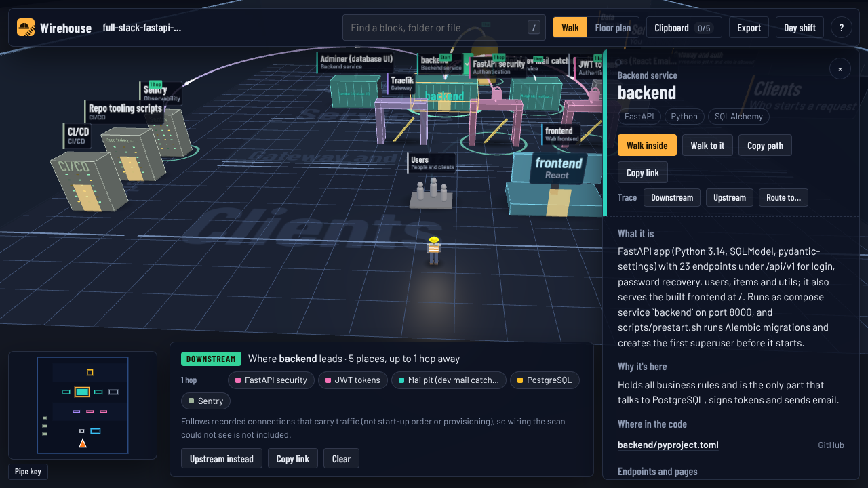Select the JWT tokens downstream chip
868x488 pixels.
[x=353, y=380]
